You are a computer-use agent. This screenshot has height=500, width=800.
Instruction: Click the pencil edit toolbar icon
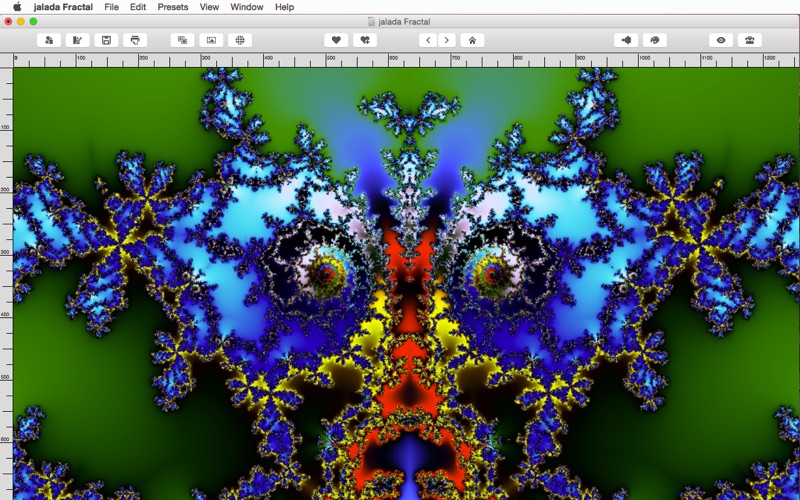coord(78,40)
